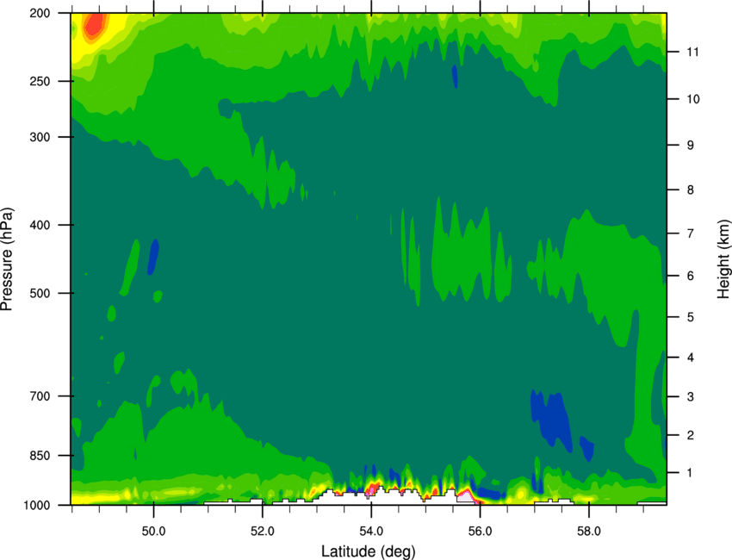This screenshot has height=560, width=732.
Task: Pick height tick label 1
Action: pyautogui.click(x=690, y=473)
